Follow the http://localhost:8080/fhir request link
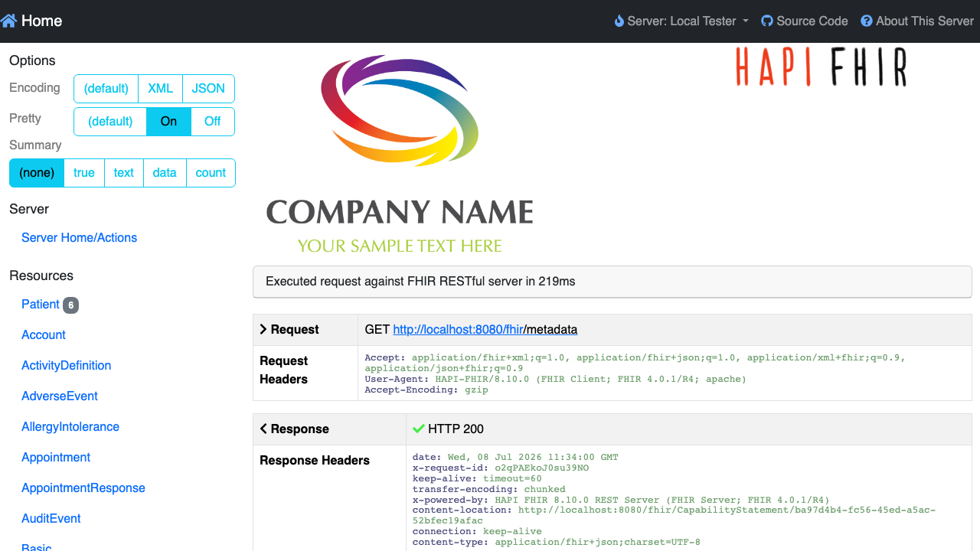Image resolution: width=980 pixels, height=551 pixels. pyautogui.click(x=458, y=329)
